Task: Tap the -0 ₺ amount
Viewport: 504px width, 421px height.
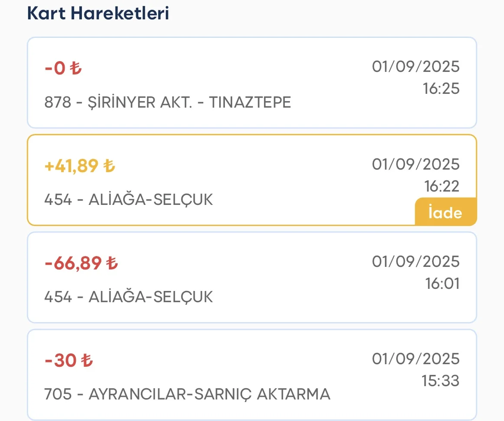Action: tap(63, 68)
